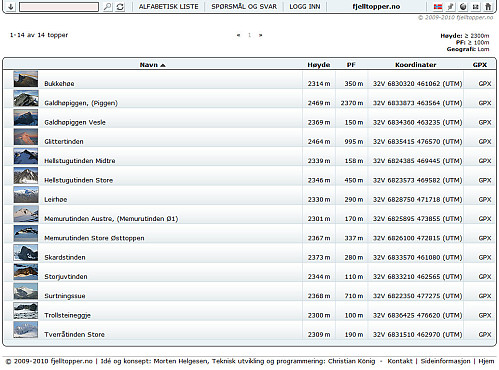Image resolution: width=499 pixels, height=370 pixels.
Task: Open the Trollsteineggje thumbnail image
Action: (26, 310)
